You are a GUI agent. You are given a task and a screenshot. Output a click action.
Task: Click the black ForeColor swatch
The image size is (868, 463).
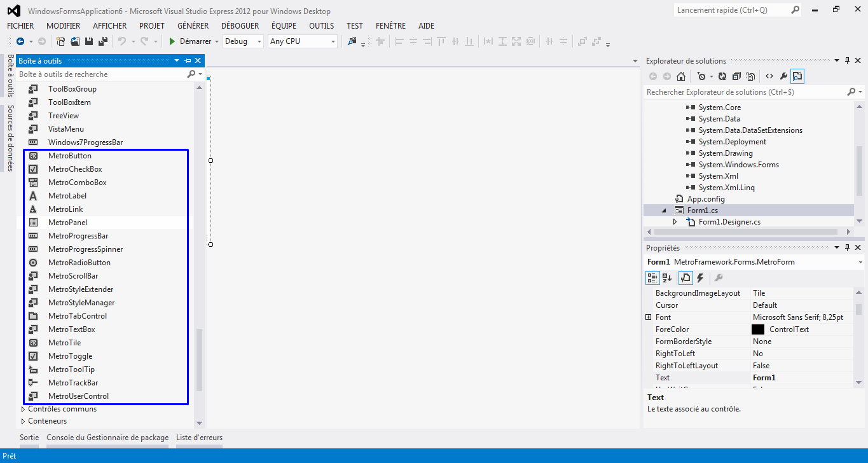pyautogui.click(x=758, y=329)
